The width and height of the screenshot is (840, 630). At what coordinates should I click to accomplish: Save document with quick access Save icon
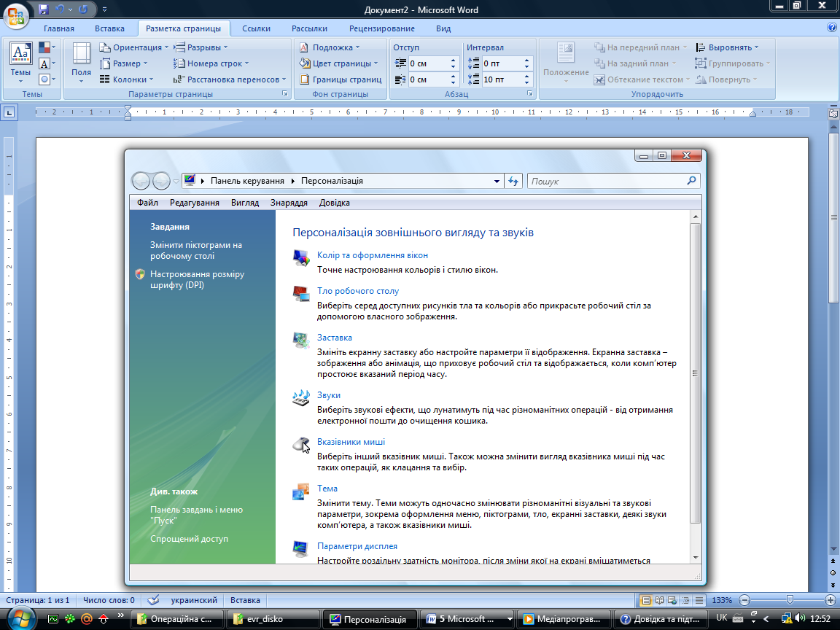(44, 9)
